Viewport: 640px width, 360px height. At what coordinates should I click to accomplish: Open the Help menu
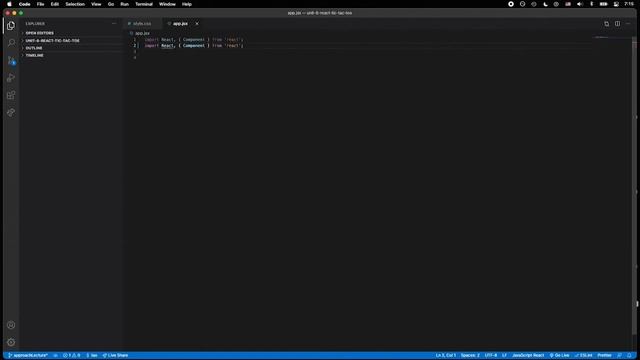pos(187,4)
